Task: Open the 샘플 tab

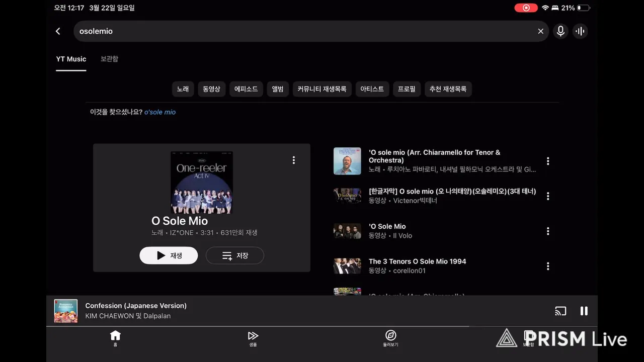Action: coord(253,339)
